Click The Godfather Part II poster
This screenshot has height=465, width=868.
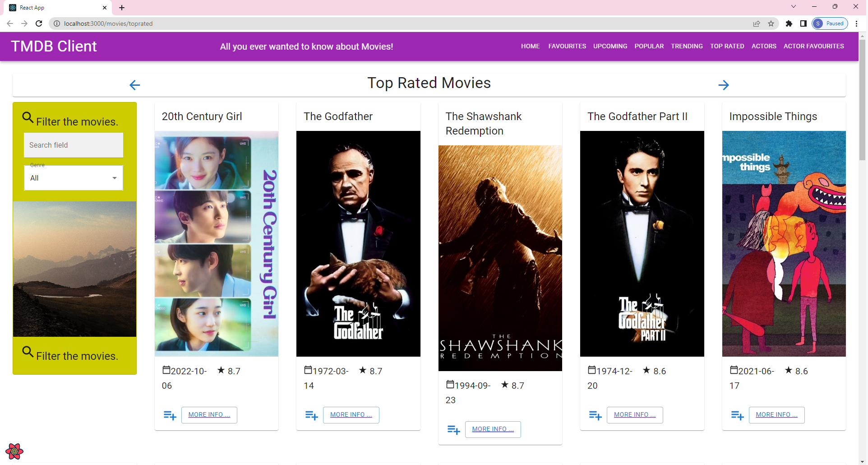(642, 244)
